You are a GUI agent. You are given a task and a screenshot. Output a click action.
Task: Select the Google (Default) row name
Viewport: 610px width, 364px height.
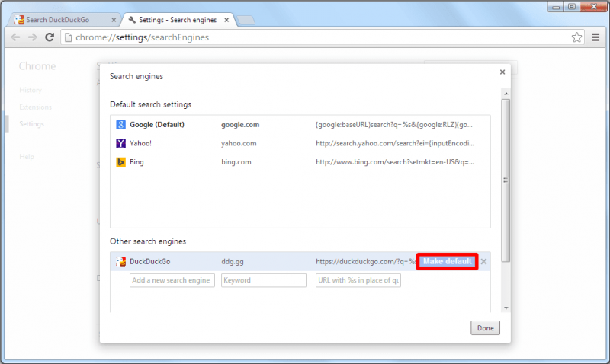157,125
